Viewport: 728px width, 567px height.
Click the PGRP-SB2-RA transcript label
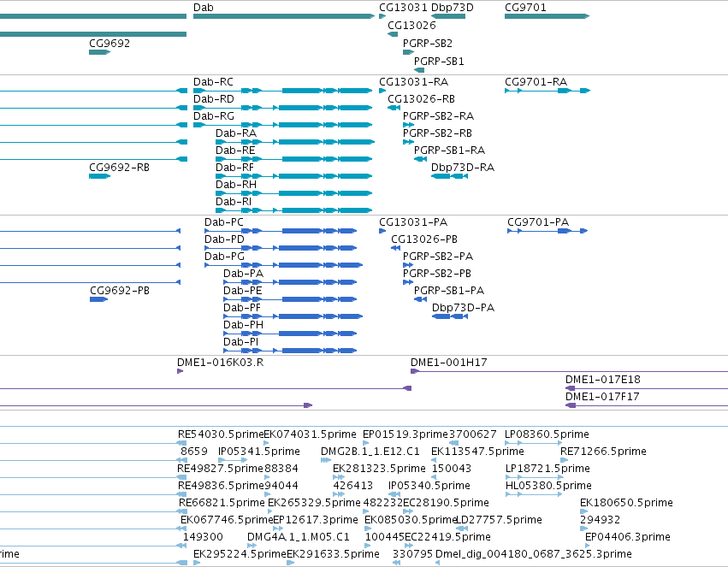pos(438,116)
